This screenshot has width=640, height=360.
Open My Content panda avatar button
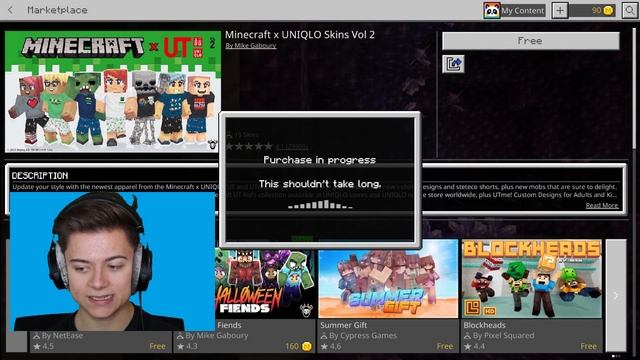[515, 10]
